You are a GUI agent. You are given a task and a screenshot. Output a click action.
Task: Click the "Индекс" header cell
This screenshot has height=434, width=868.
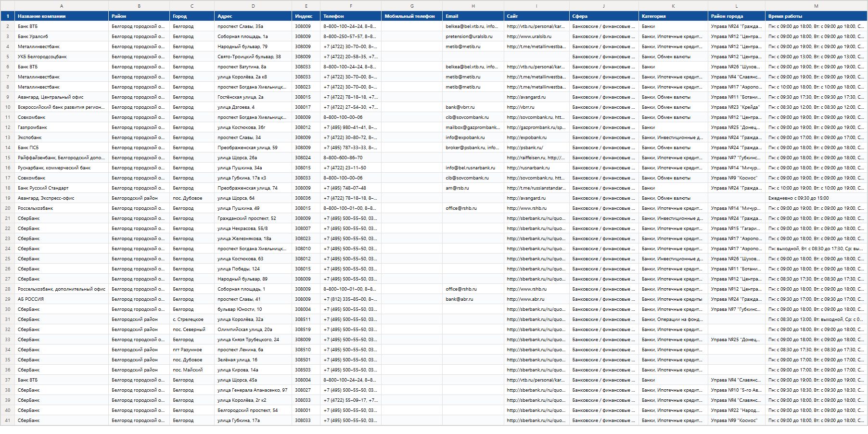click(x=306, y=16)
